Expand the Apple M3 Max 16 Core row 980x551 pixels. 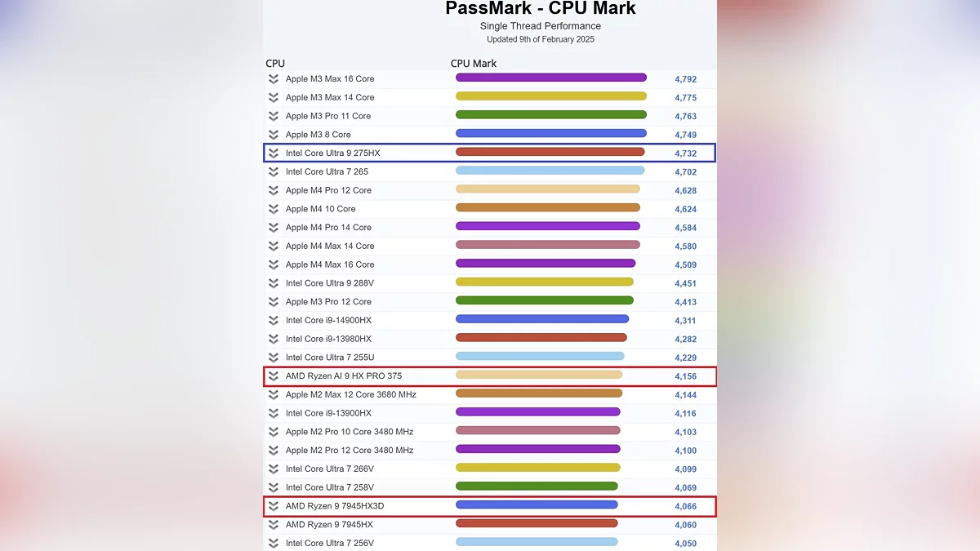pos(274,79)
